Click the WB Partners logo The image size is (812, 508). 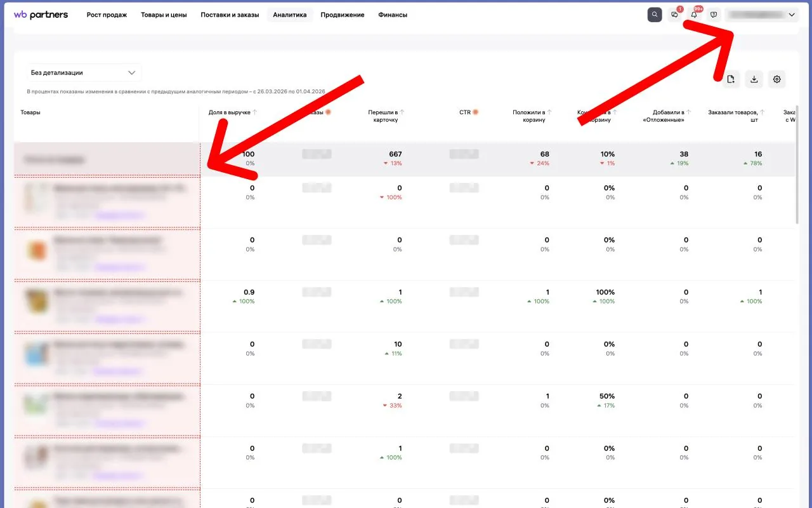(x=41, y=15)
